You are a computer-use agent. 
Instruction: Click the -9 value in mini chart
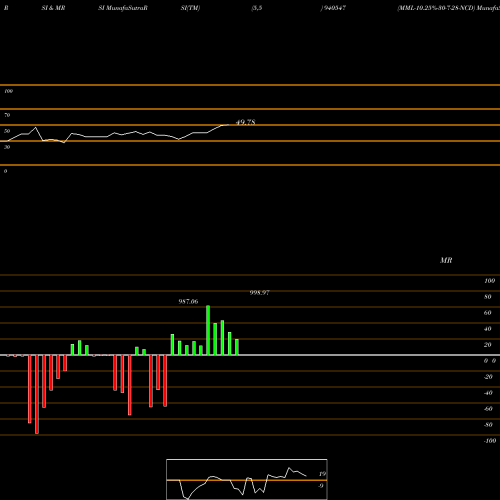click(x=321, y=486)
